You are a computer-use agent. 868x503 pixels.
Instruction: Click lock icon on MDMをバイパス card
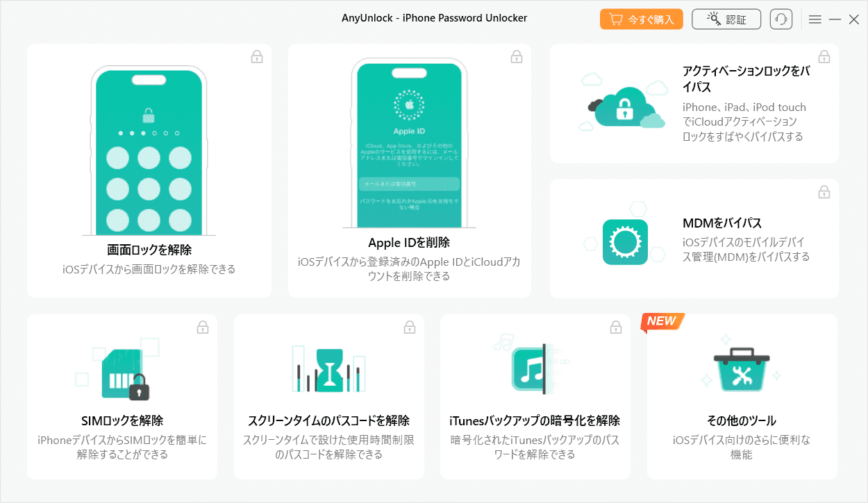824,191
